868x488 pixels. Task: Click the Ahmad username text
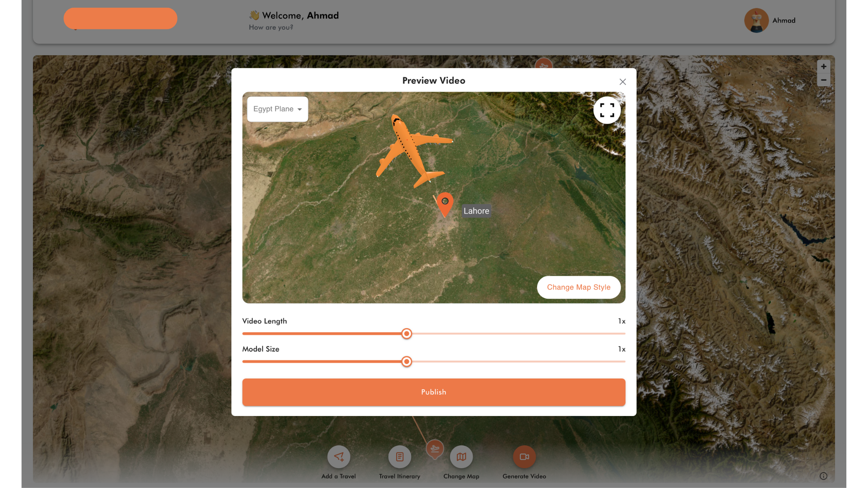784,21
